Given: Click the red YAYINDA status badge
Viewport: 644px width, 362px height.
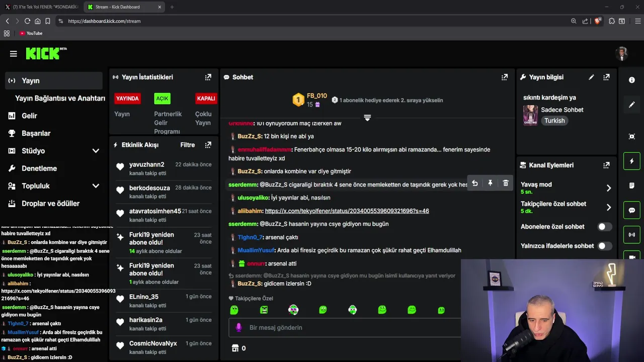Looking at the screenshot, I should [x=127, y=99].
